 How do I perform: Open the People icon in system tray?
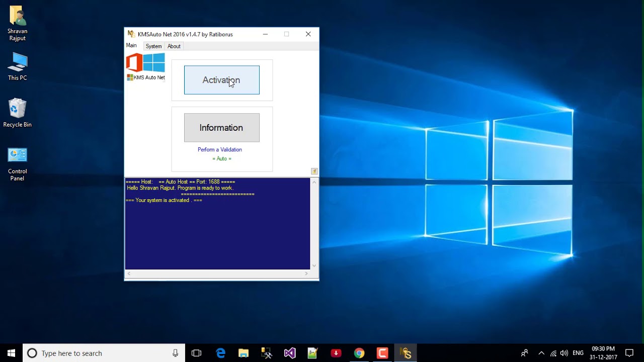[x=525, y=353]
